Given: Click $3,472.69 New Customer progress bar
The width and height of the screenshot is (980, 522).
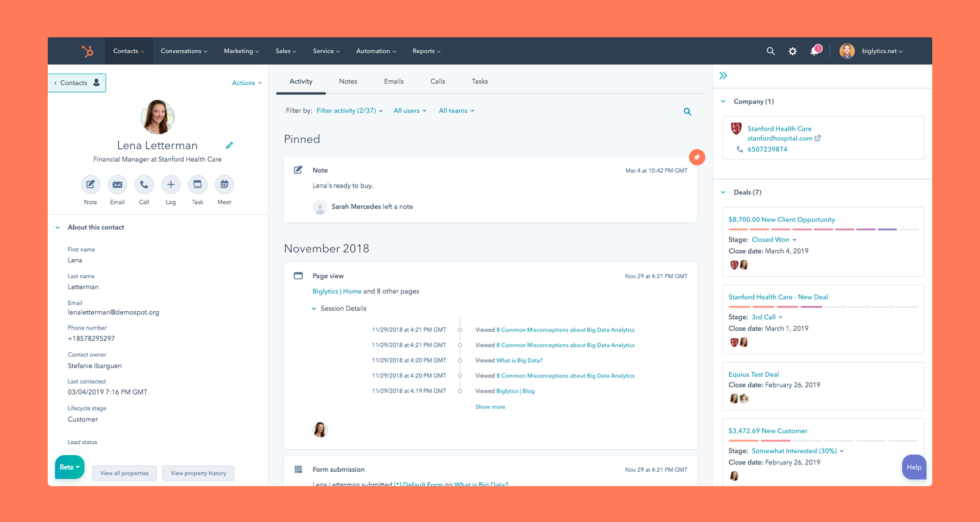Looking at the screenshot, I should point(823,441).
